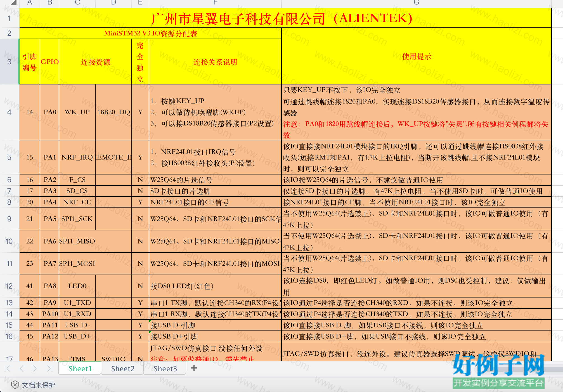
Task: Click the 'PA12' cell
Action: [x=50, y=336]
